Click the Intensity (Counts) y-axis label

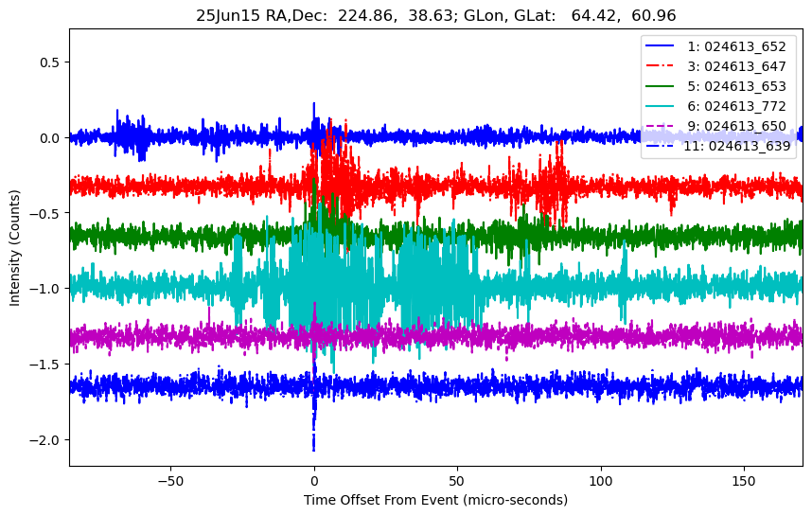15,246
